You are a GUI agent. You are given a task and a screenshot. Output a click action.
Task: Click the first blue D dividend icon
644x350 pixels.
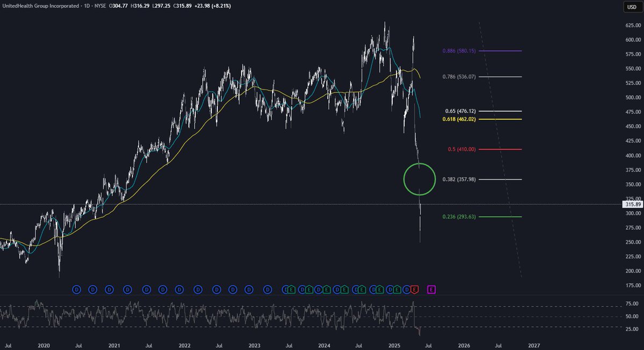(76, 289)
